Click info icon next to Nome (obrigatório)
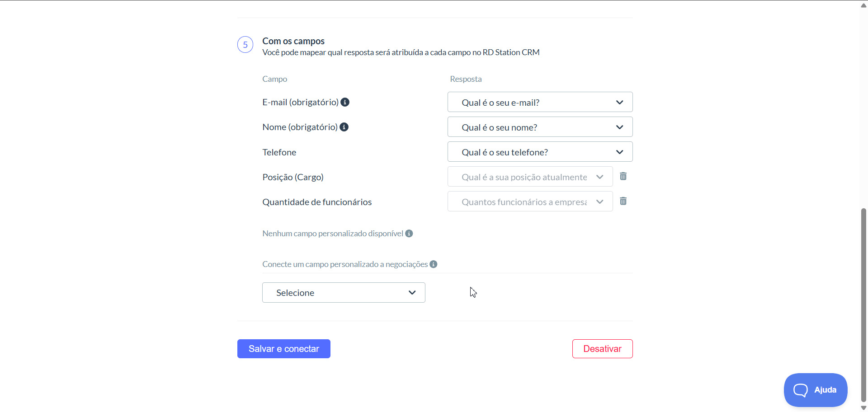 pyautogui.click(x=344, y=127)
